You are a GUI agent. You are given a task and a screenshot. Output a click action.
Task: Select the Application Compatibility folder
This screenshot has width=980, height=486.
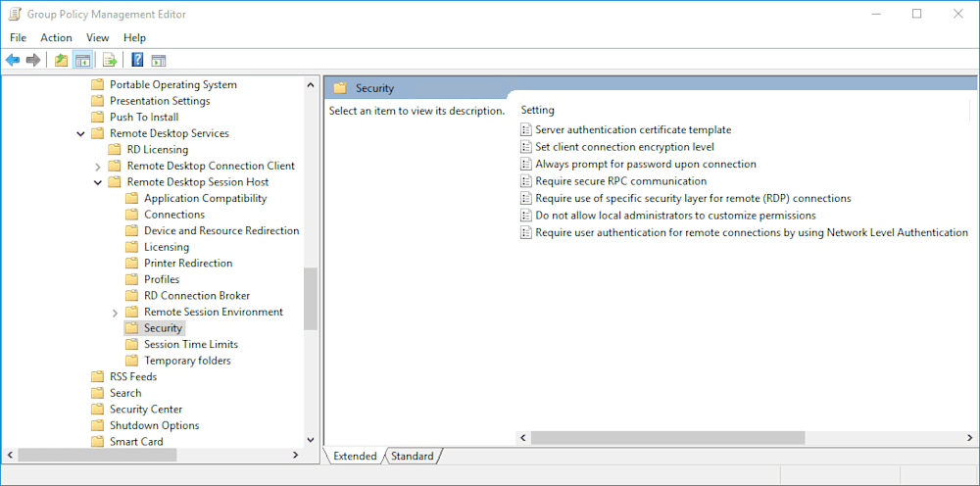tap(205, 198)
